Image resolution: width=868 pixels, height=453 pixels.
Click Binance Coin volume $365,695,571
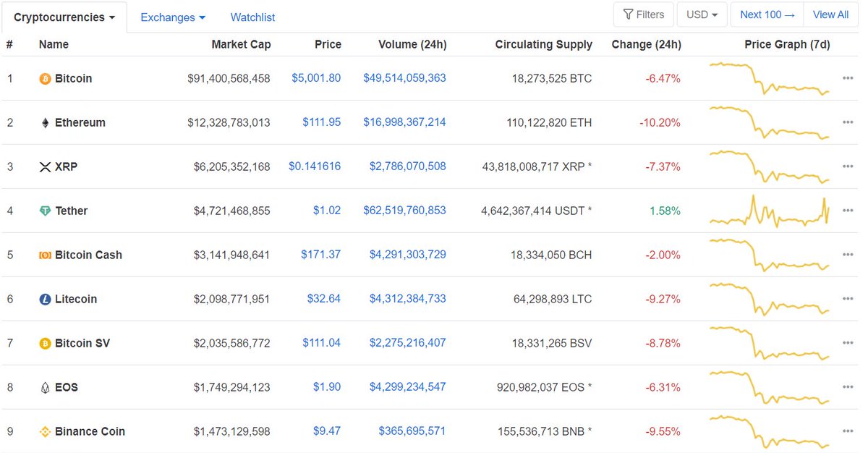412,431
